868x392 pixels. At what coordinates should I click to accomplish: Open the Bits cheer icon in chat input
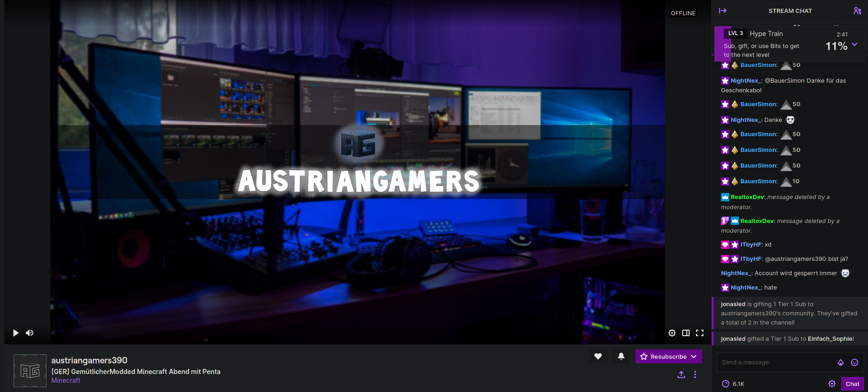[841, 362]
